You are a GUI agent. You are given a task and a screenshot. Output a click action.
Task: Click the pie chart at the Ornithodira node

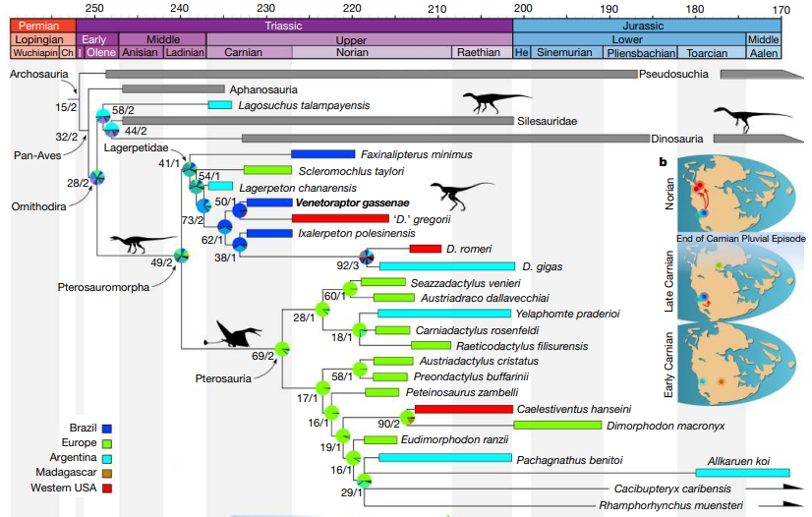pyautogui.click(x=97, y=178)
